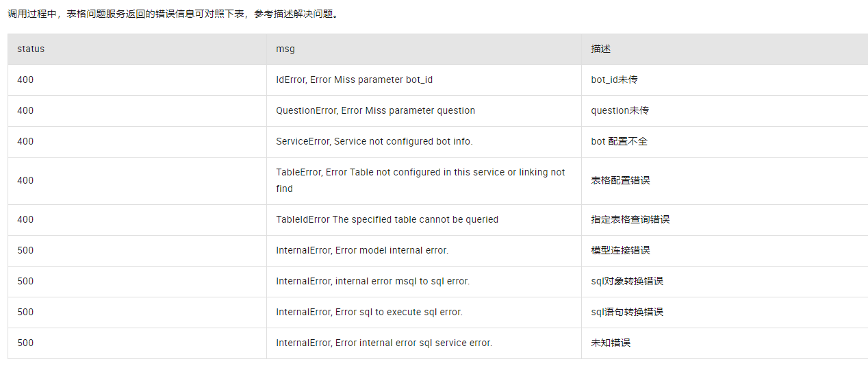The width and height of the screenshot is (868, 368).
Task: Click the "msg" column header
Action: (285, 49)
